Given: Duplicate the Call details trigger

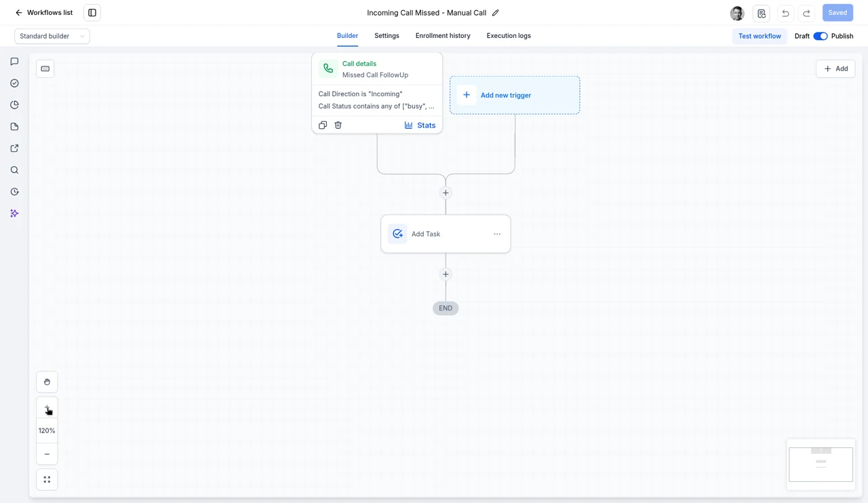Looking at the screenshot, I should click(x=323, y=125).
